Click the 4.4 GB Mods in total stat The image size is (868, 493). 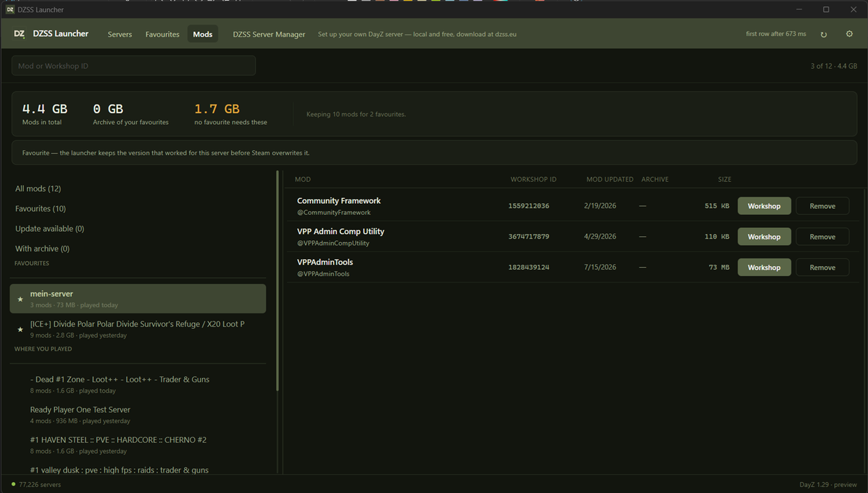[x=45, y=113]
